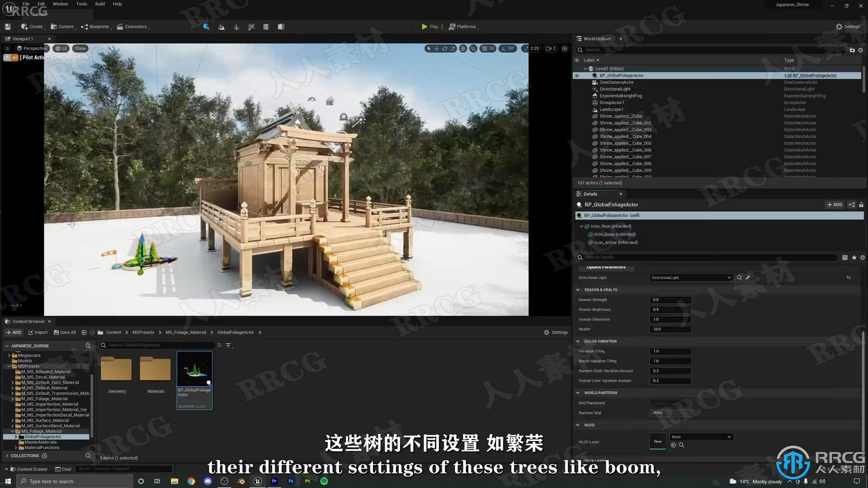Image resolution: width=868 pixels, height=488 pixels.
Task: Open the Platforms menu button
Action: pos(463,27)
